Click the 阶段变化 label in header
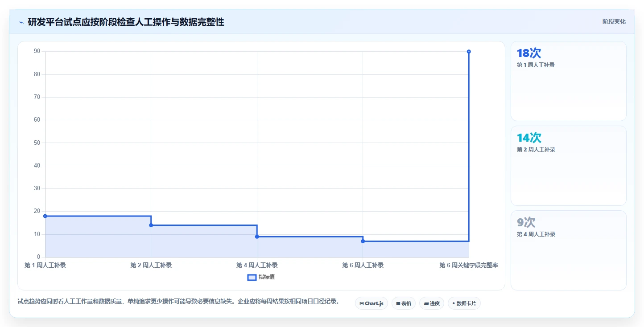This screenshot has height=327, width=644. [614, 21]
